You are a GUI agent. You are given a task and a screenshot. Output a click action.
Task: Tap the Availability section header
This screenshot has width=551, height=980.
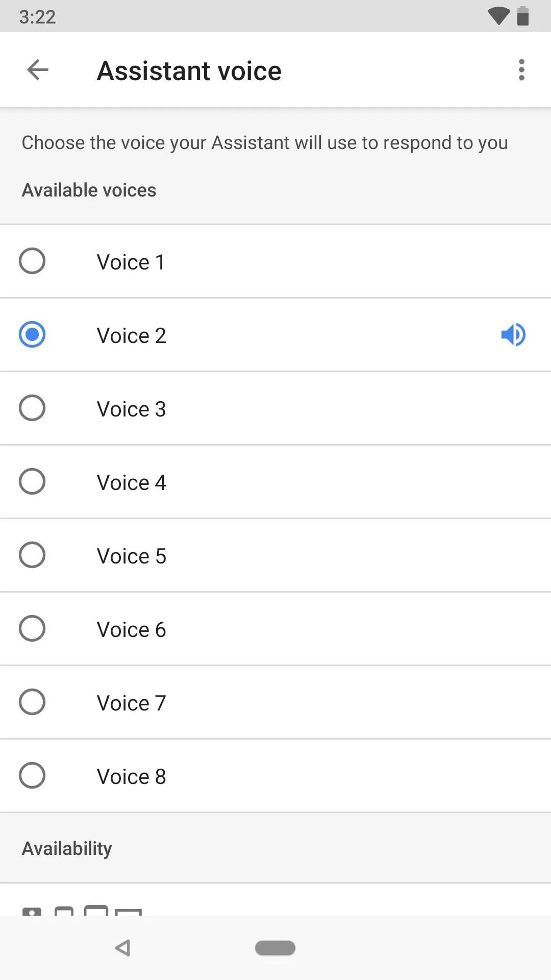[x=67, y=848]
